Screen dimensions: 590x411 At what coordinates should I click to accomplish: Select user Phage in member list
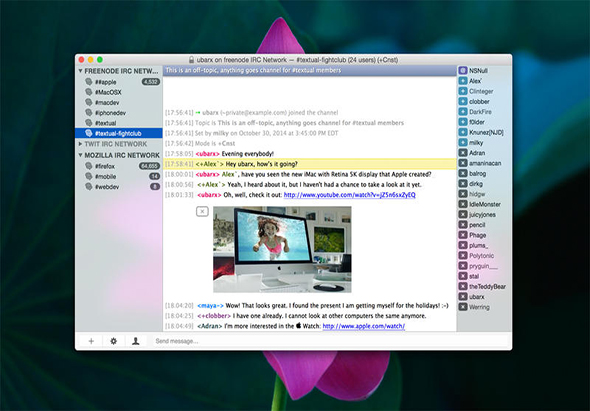coord(484,235)
